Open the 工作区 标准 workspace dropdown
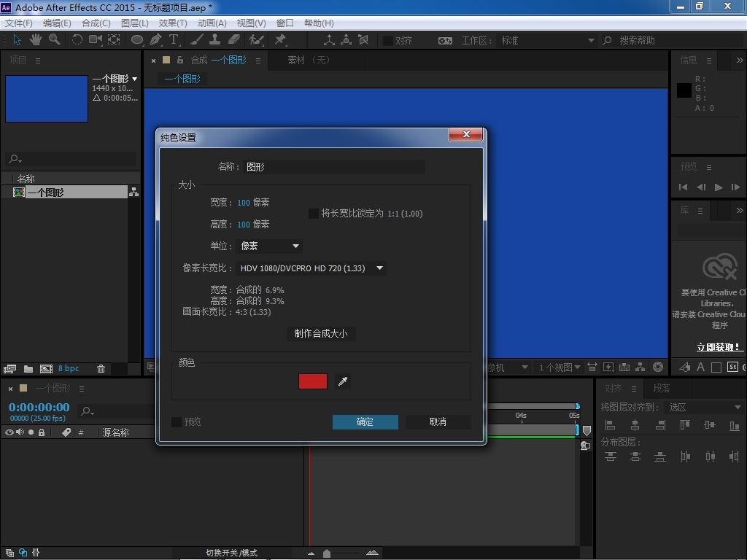Viewport: 747px width, 560px height. tap(547, 41)
